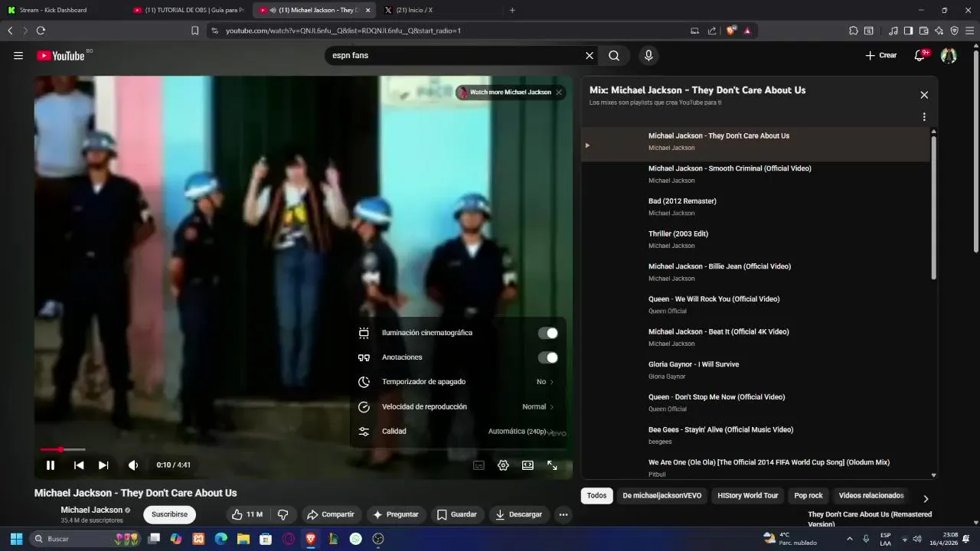Pause the video
980x551 pixels.
tap(51, 465)
